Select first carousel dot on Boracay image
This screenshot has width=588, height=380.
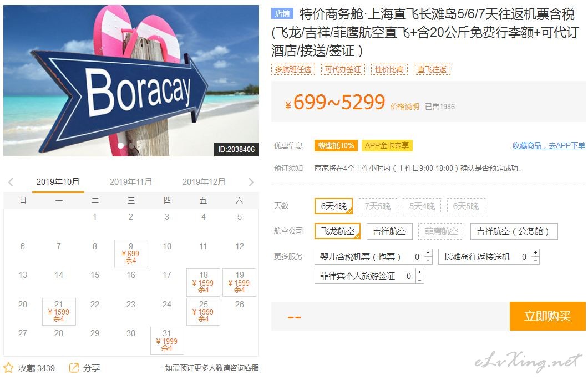tap(121, 145)
